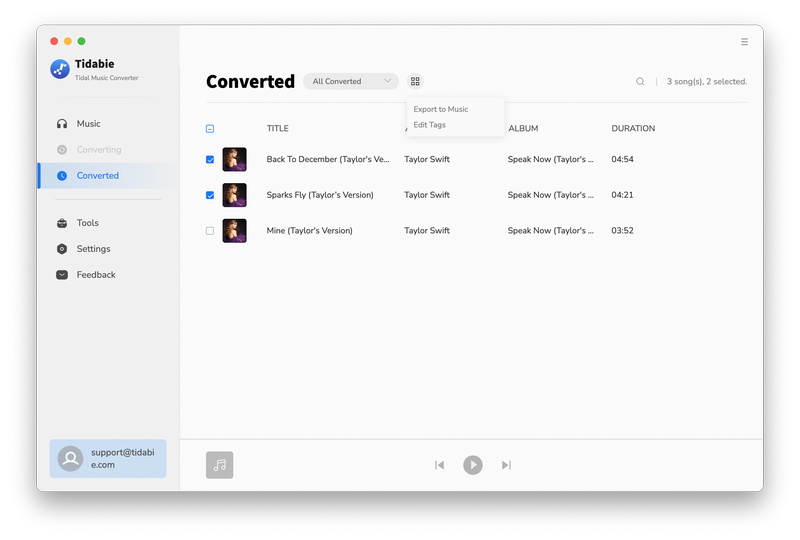The width and height of the screenshot is (800, 540).
Task: Select the Converting sidebar item
Action: pos(98,150)
